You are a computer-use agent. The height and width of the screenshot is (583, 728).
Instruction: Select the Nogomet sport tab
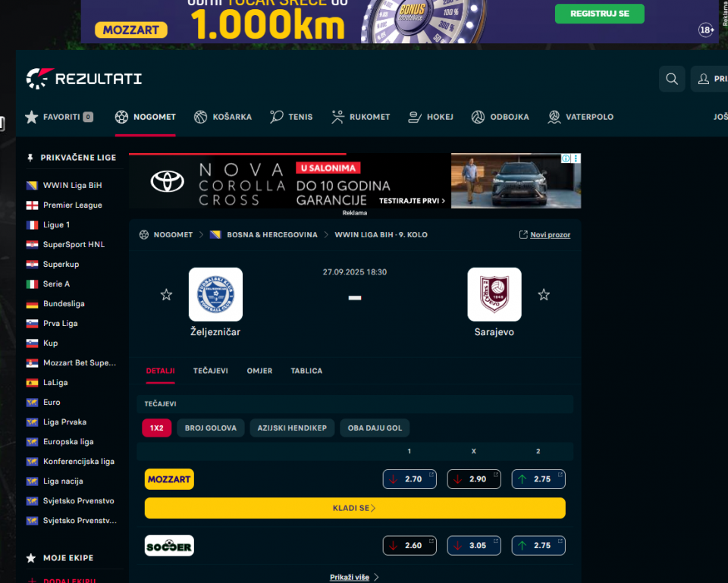146,117
